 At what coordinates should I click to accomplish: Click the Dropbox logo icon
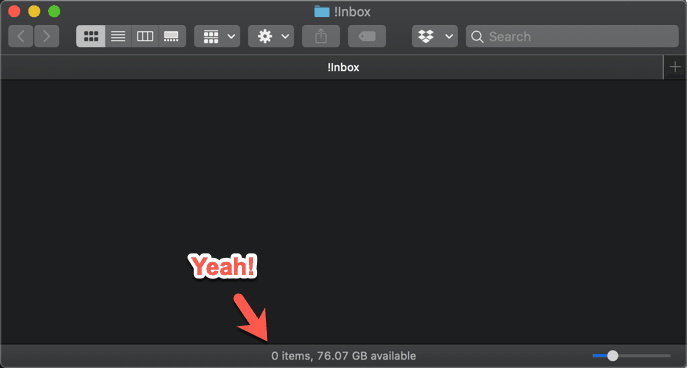426,36
